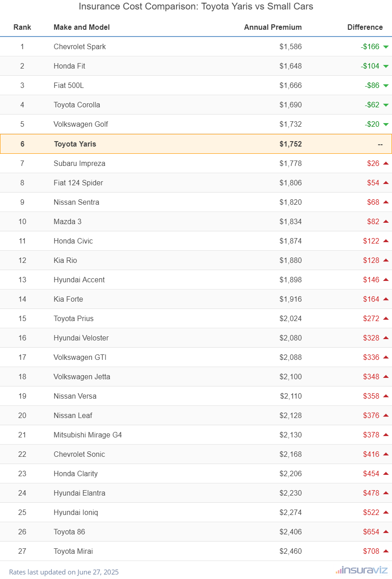Click red up arrow beside Subaru Impreza $26
Image resolution: width=392 pixels, height=579 pixels.
tap(386, 163)
